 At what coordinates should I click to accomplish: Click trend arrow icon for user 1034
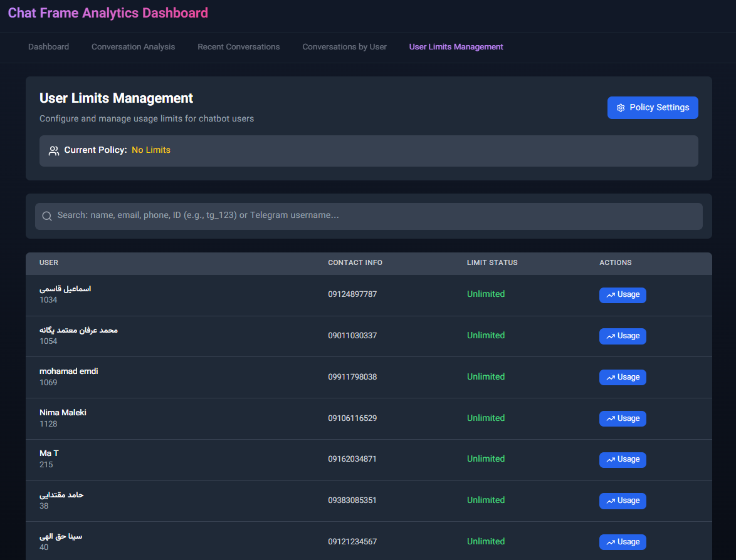610,295
